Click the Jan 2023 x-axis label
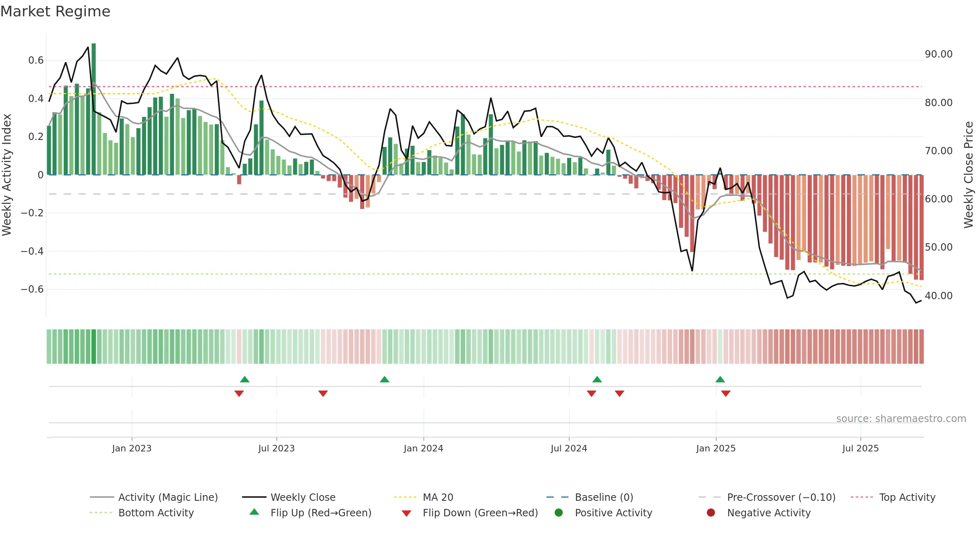980x551 pixels. [132, 448]
